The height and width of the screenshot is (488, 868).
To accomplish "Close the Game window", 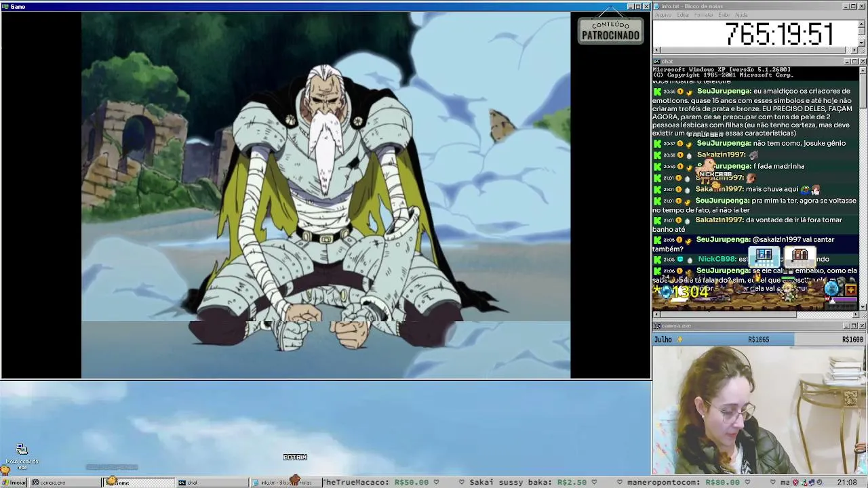I will pyautogui.click(x=646, y=7).
